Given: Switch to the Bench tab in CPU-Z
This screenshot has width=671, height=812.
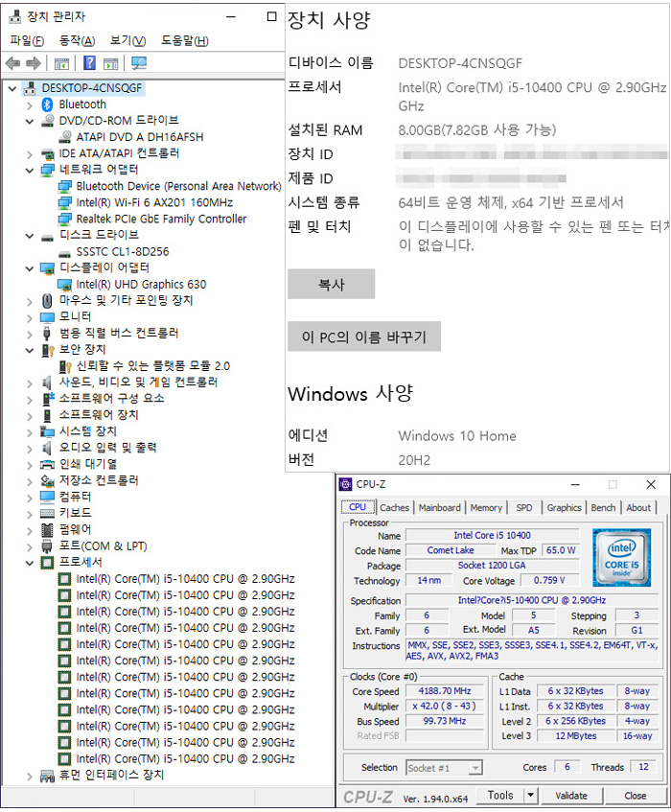Looking at the screenshot, I should pyautogui.click(x=603, y=507).
